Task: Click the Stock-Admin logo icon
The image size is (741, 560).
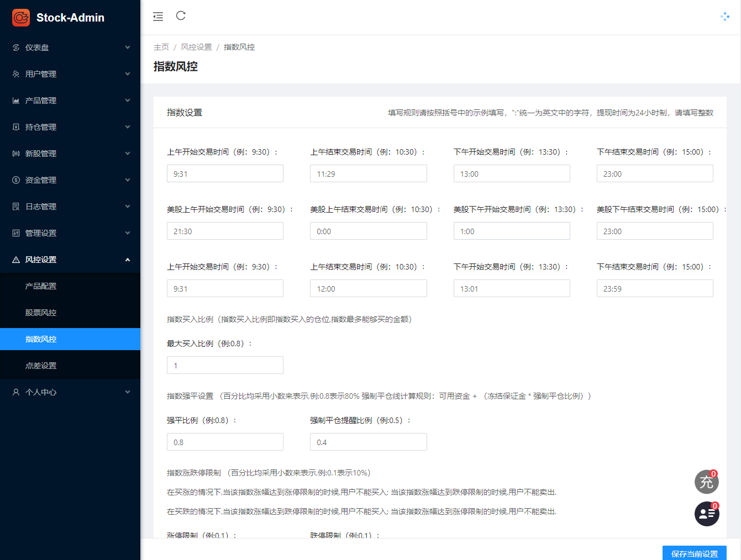Action: tap(20, 17)
